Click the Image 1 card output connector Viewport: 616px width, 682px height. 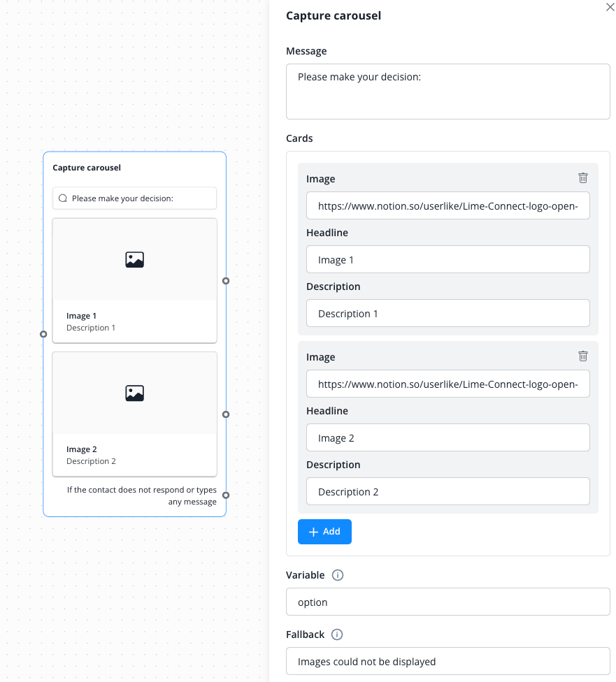[226, 281]
